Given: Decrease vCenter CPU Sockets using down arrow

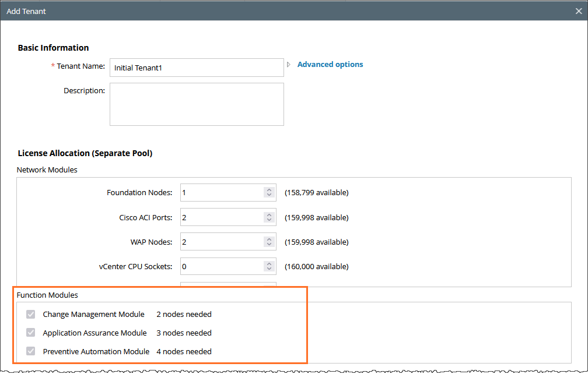Looking at the screenshot, I should (x=269, y=269).
